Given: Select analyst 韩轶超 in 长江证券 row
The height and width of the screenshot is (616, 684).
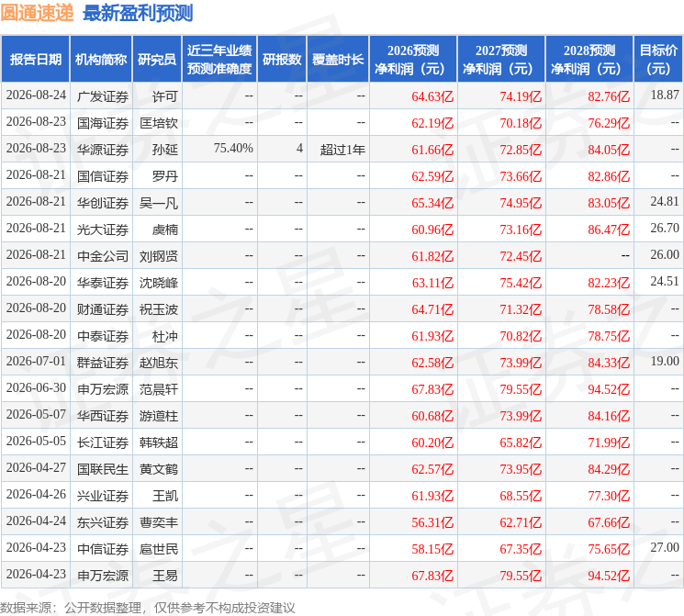Looking at the screenshot, I should click(159, 442).
